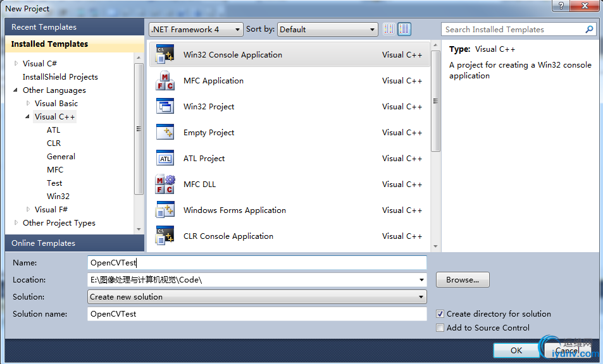Select the Visual C++ tree item
Image resolution: width=603 pixels, height=364 pixels.
pyautogui.click(x=54, y=117)
